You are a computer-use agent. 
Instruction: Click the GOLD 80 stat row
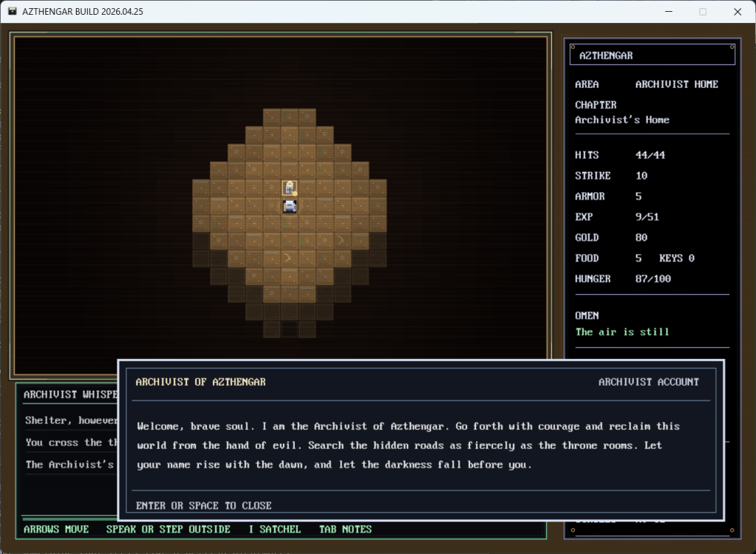(x=611, y=237)
